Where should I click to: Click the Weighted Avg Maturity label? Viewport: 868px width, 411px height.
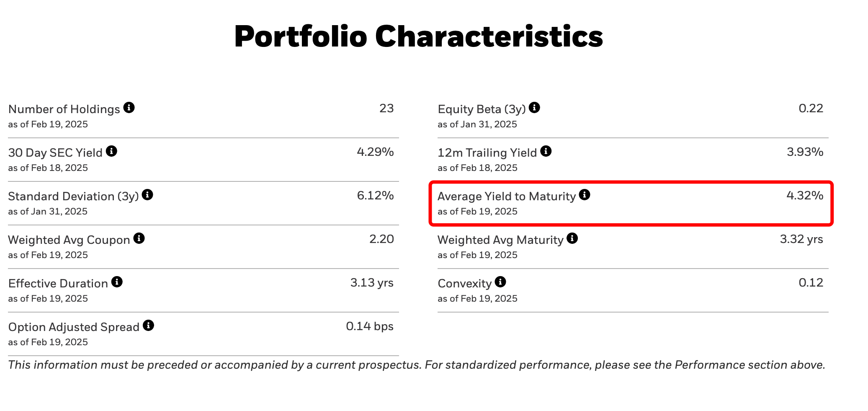[x=500, y=240]
